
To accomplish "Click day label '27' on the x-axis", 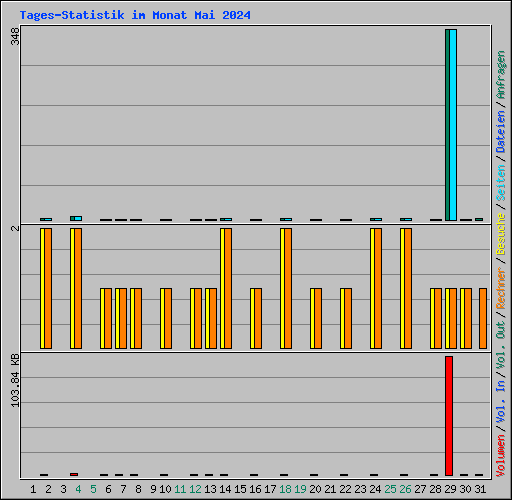I will tap(420, 489).
